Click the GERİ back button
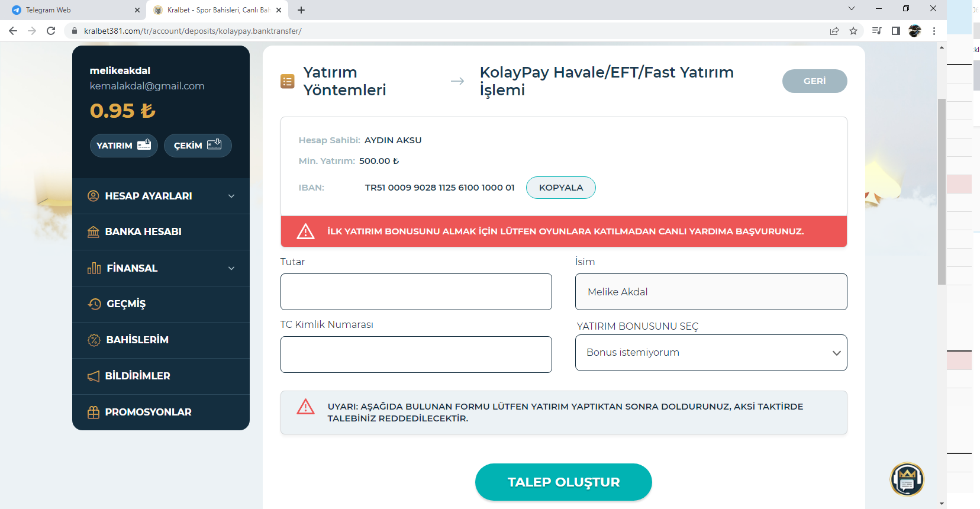Viewport: 980px width, 509px height. (x=814, y=81)
